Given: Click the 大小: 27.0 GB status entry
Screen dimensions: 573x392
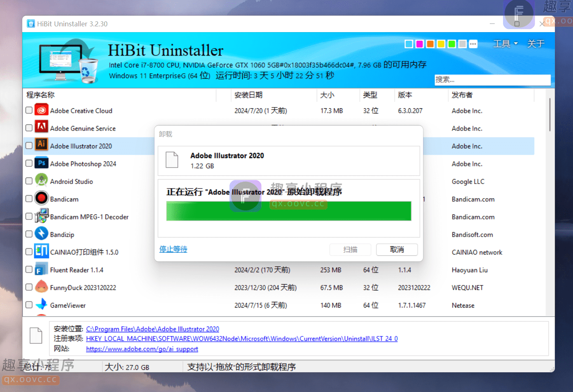Looking at the screenshot, I should point(127,367).
